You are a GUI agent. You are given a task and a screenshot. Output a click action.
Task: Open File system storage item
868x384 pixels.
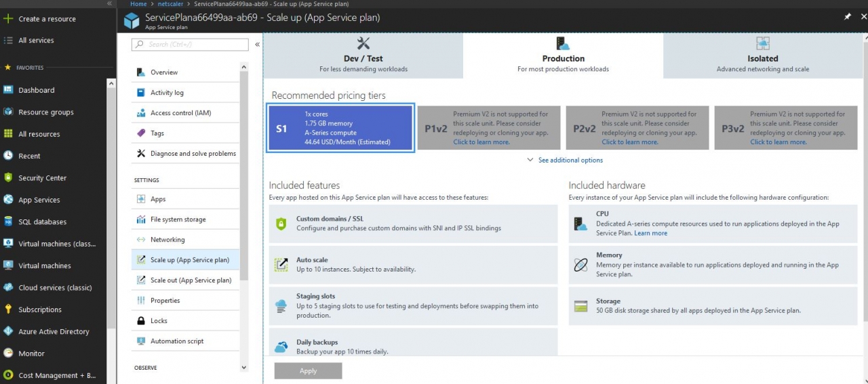pos(185,219)
